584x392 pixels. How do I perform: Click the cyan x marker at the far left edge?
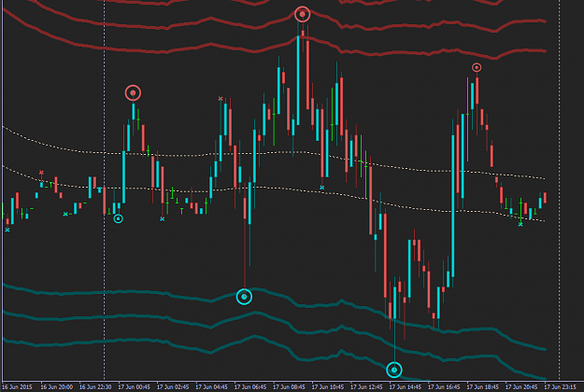[x=7, y=230]
